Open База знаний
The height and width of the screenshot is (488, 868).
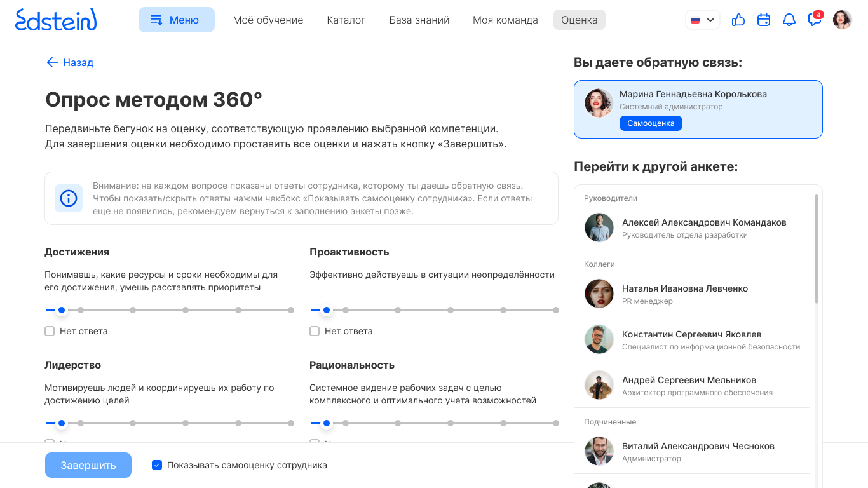pyautogui.click(x=419, y=20)
